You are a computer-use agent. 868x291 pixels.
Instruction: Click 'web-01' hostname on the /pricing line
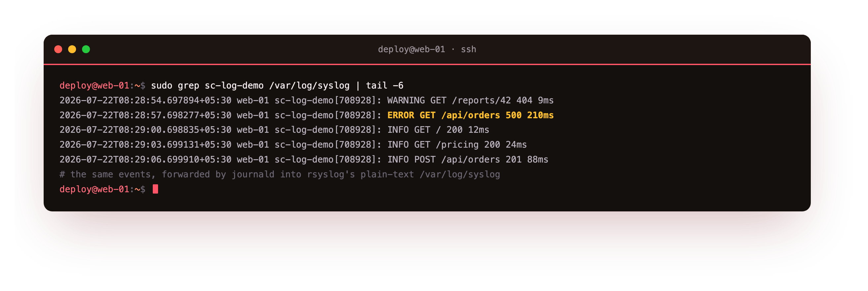tap(253, 145)
